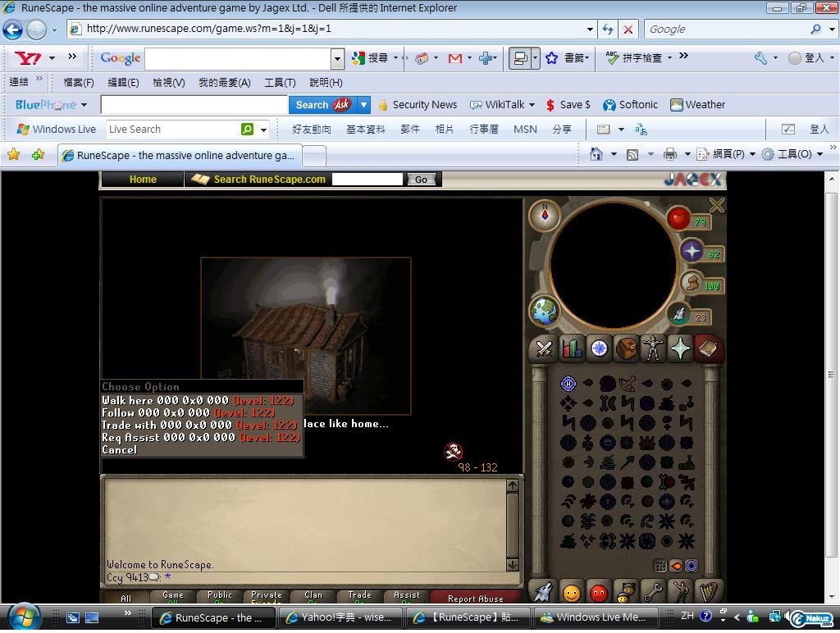Open the Google toolbar search dropdown
Screen dimensions: 840x633
click(336, 58)
